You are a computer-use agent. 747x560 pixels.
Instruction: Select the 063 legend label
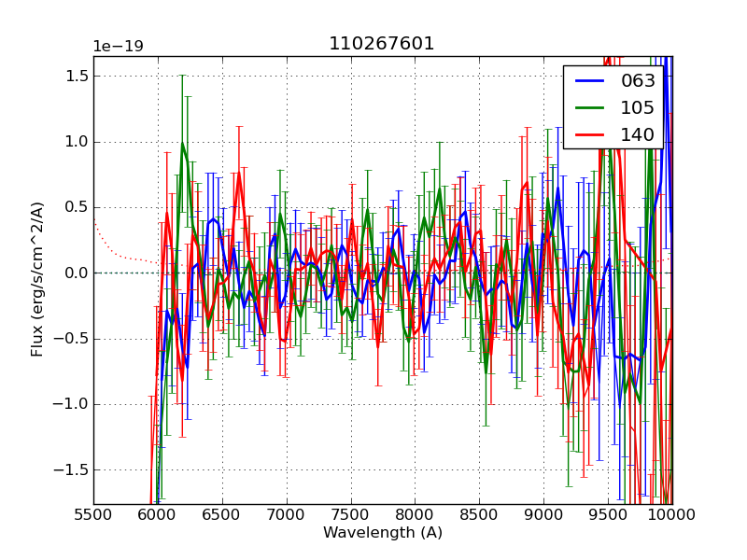(x=638, y=81)
